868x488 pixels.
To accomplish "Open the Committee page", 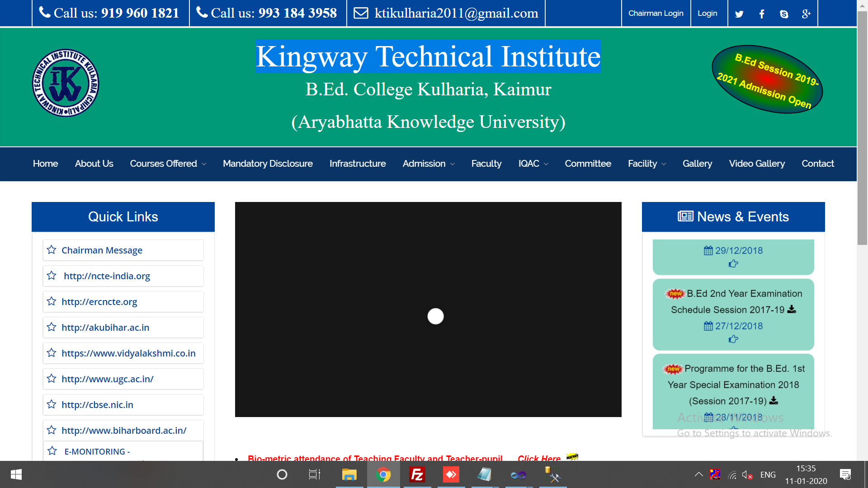I will (588, 164).
